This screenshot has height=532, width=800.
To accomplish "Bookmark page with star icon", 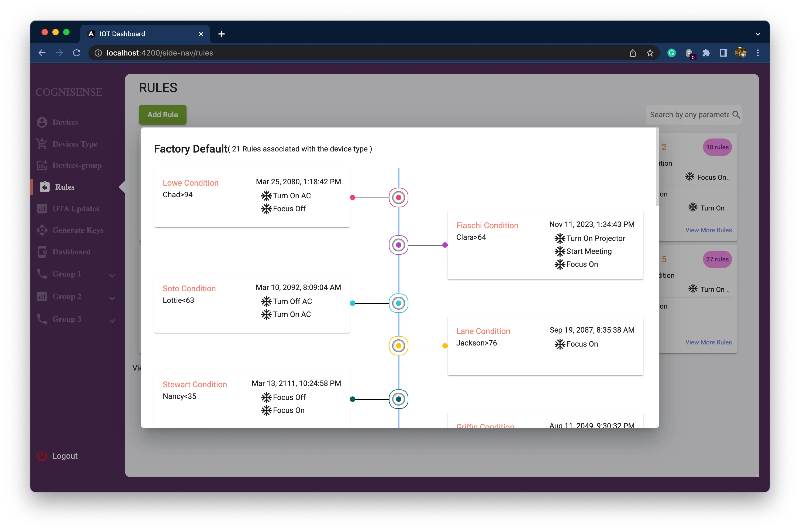I will coord(650,53).
